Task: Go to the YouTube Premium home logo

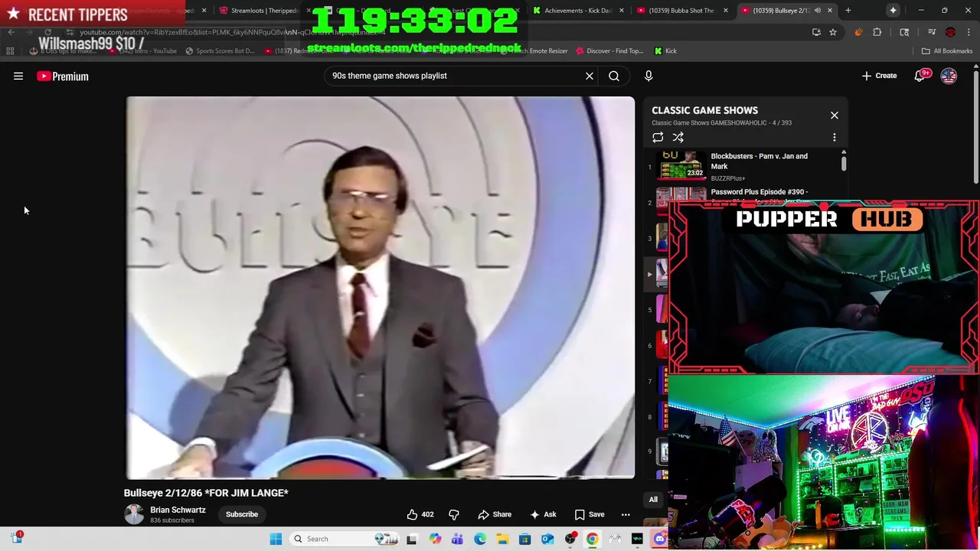Action: click(x=63, y=77)
